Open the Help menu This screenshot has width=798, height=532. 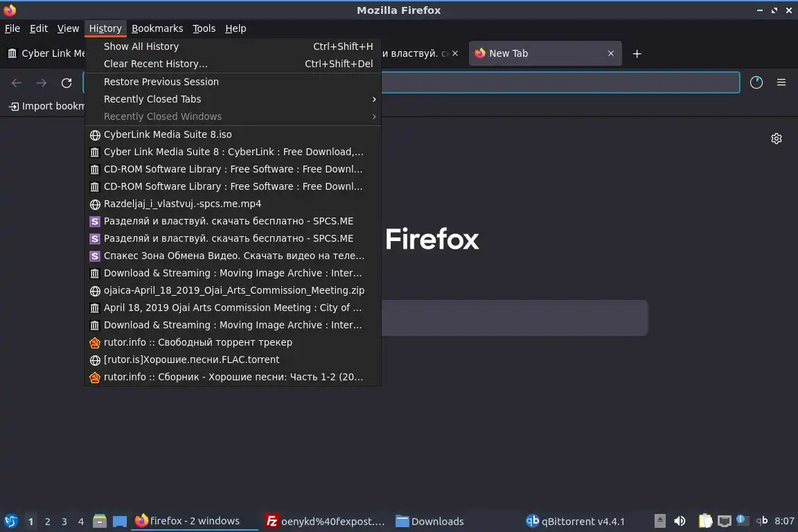[x=236, y=28]
